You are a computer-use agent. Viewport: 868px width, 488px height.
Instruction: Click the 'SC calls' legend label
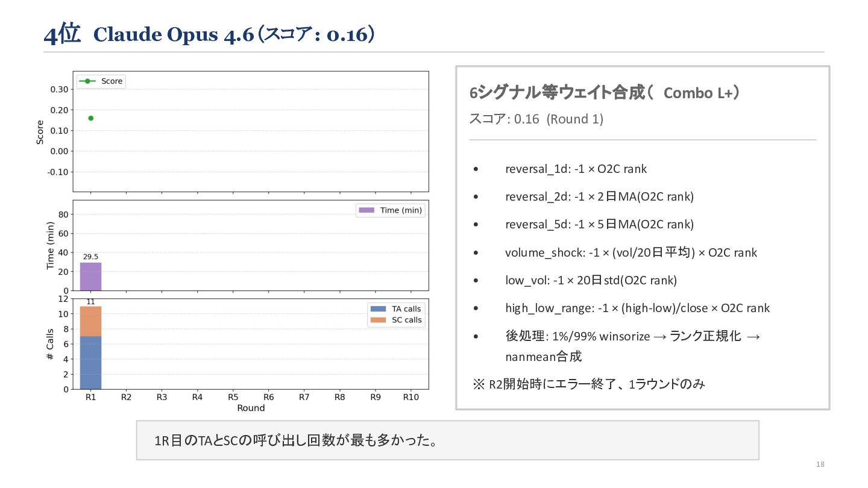407,320
